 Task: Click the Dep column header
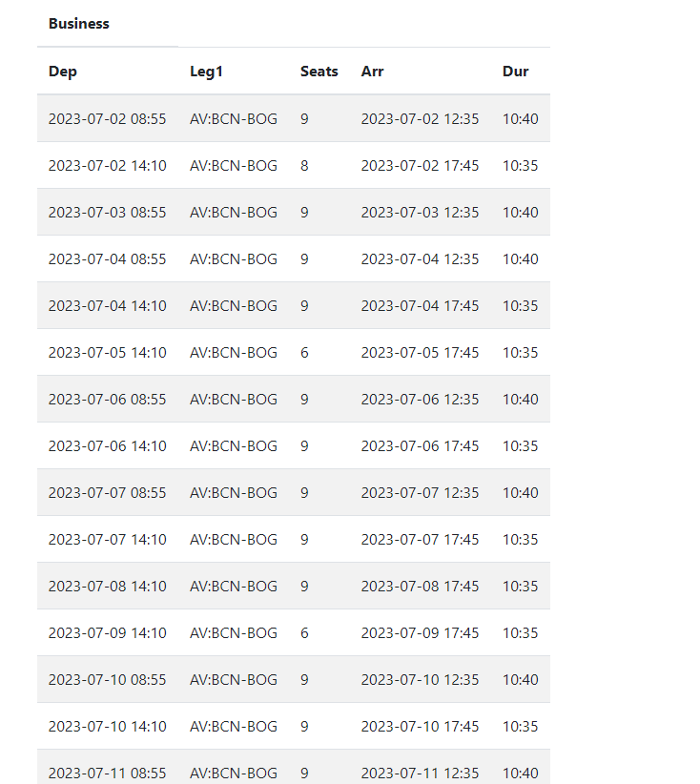click(x=63, y=72)
